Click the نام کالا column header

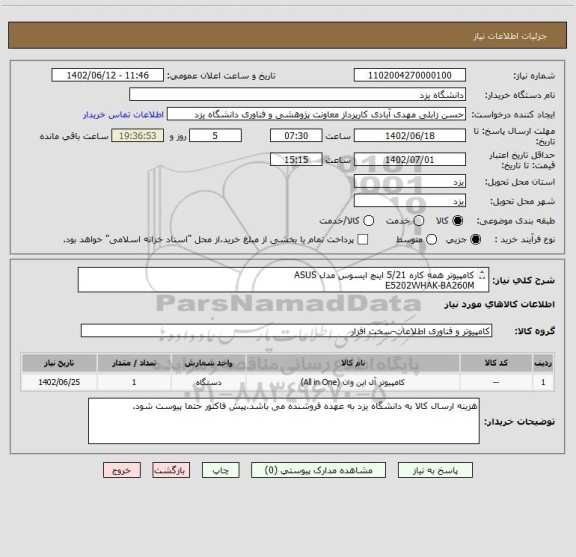pos(353,363)
